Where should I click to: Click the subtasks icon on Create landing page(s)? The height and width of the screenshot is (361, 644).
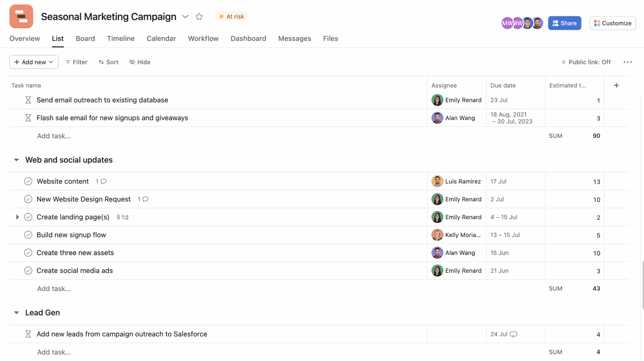pos(126,217)
